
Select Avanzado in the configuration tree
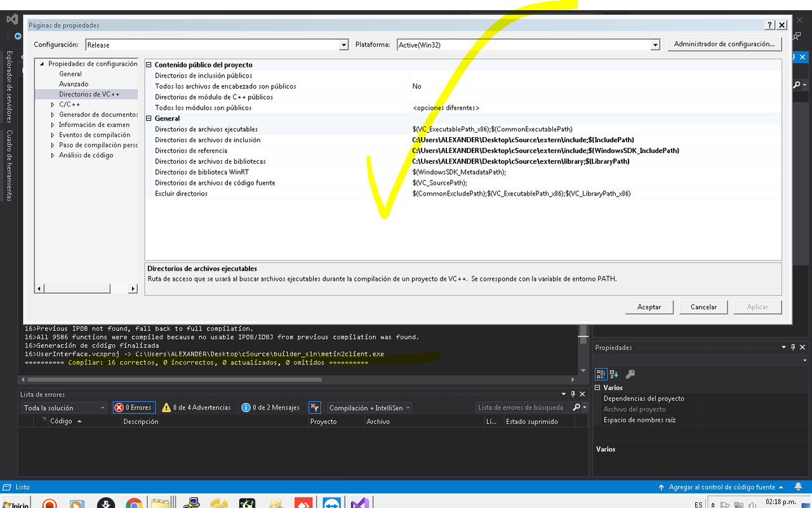coord(74,84)
